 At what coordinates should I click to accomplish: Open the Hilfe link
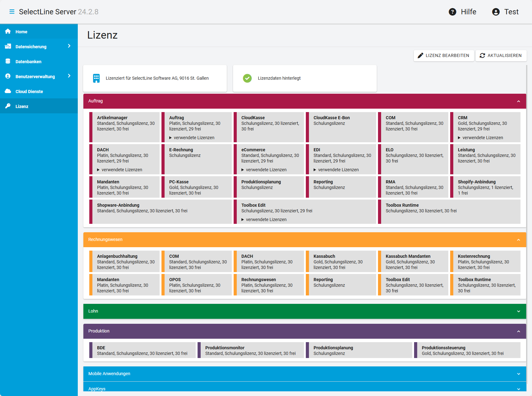[x=462, y=12]
